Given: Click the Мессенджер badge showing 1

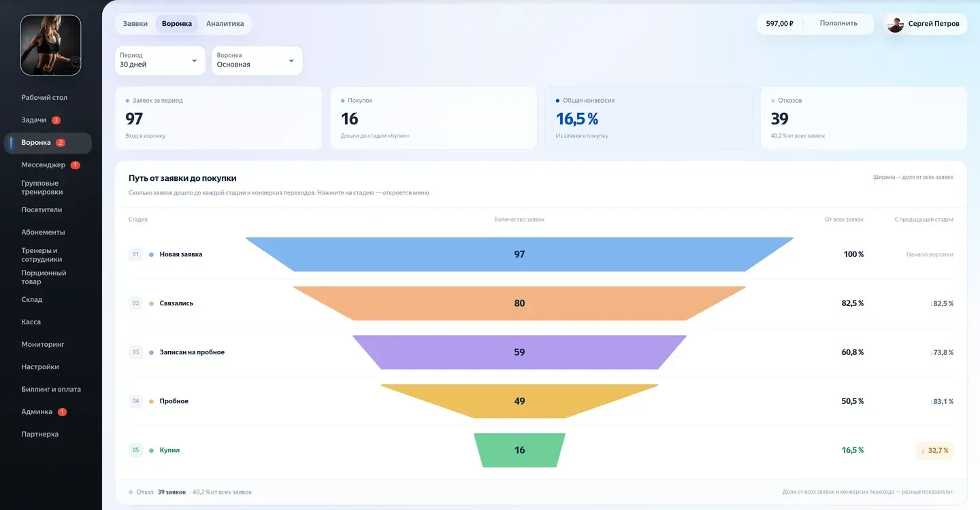Looking at the screenshot, I should [x=75, y=165].
